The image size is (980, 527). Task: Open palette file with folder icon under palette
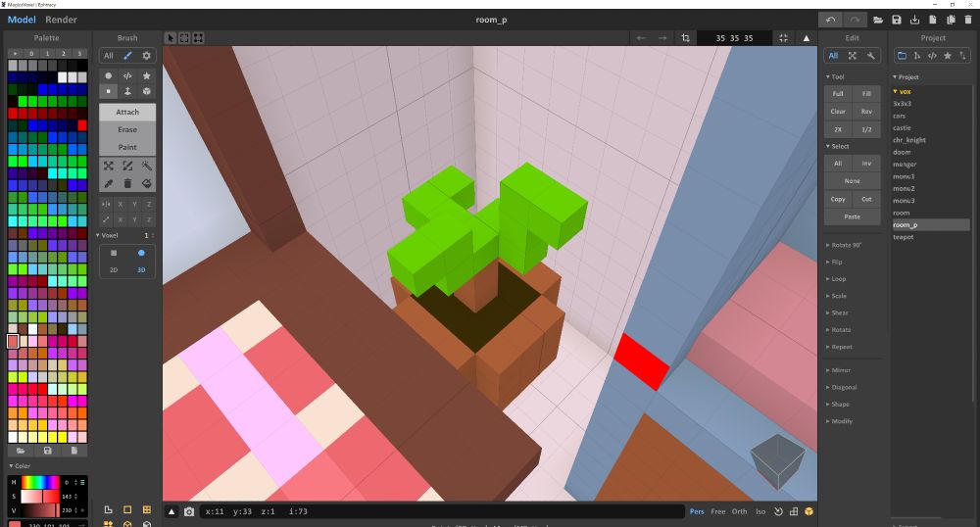pos(21,451)
